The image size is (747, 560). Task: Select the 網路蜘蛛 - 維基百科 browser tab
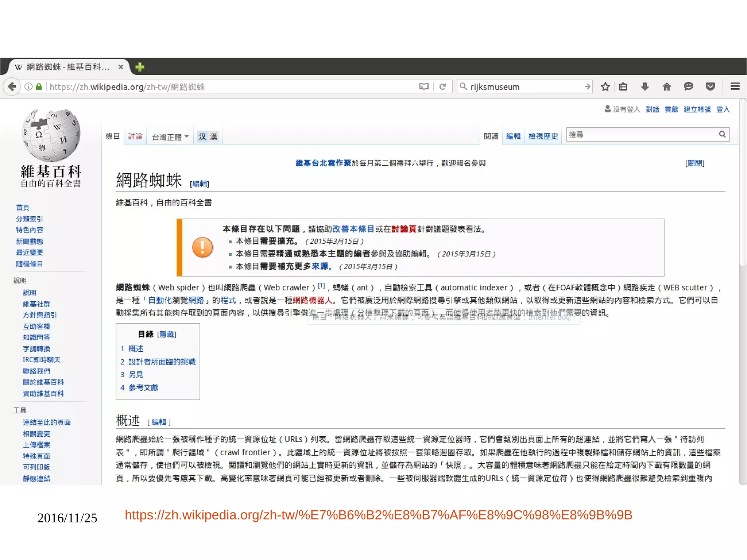coord(67,67)
